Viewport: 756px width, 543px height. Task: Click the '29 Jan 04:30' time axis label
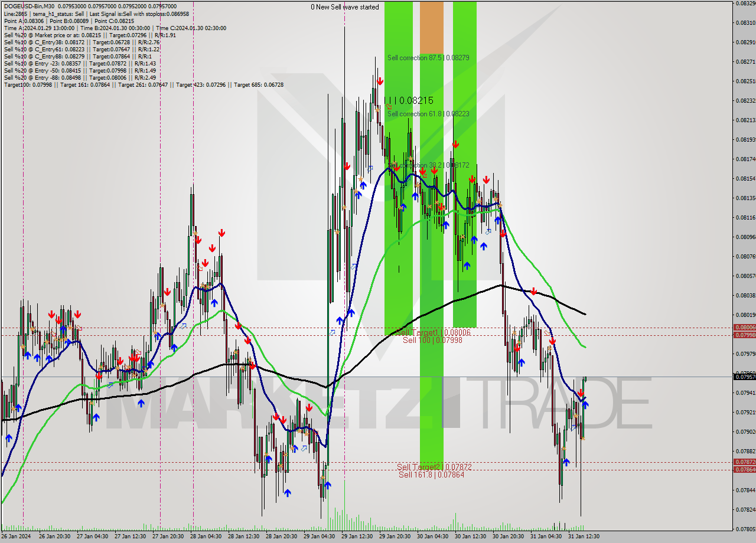[x=319, y=537]
